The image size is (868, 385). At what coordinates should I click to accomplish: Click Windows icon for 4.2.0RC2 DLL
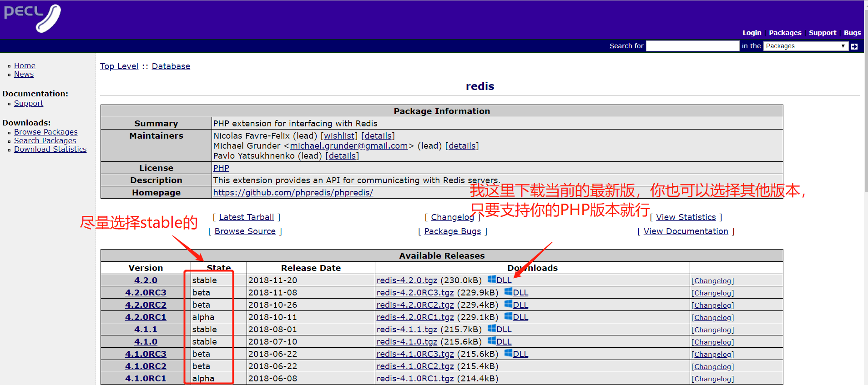coord(508,304)
